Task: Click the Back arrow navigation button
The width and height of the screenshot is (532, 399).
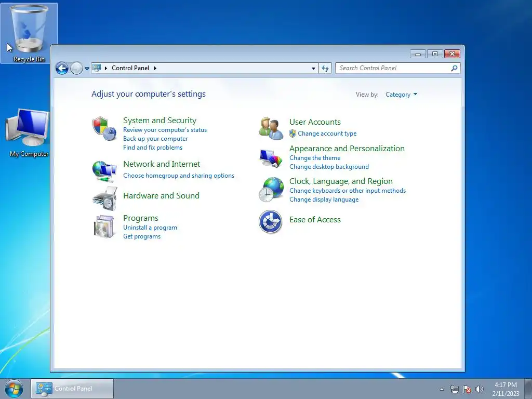Action: [x=62, y=68]
